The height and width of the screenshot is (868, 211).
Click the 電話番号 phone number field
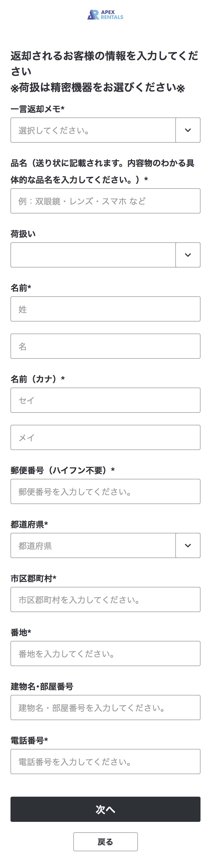point(105,762)
